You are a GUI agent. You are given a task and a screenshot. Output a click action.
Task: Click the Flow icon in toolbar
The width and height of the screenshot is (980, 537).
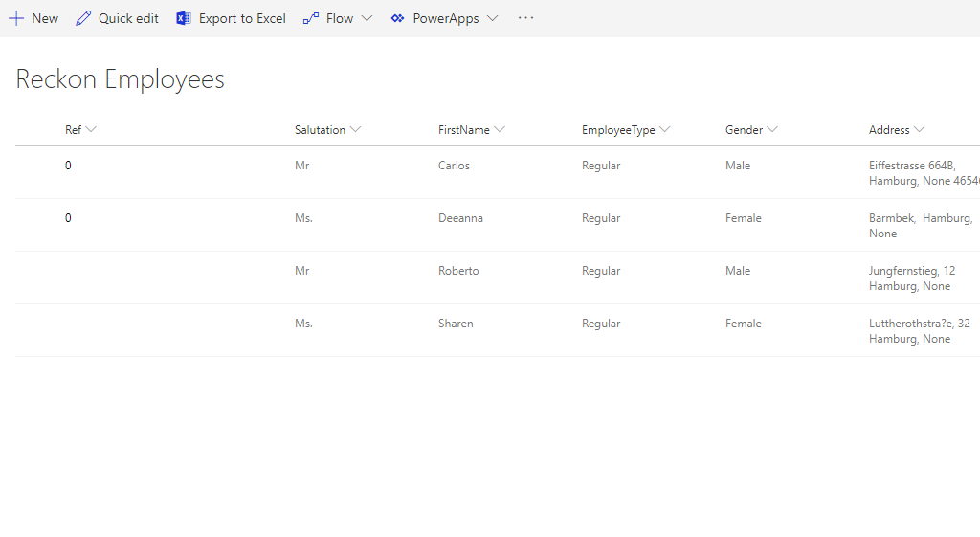310,18
